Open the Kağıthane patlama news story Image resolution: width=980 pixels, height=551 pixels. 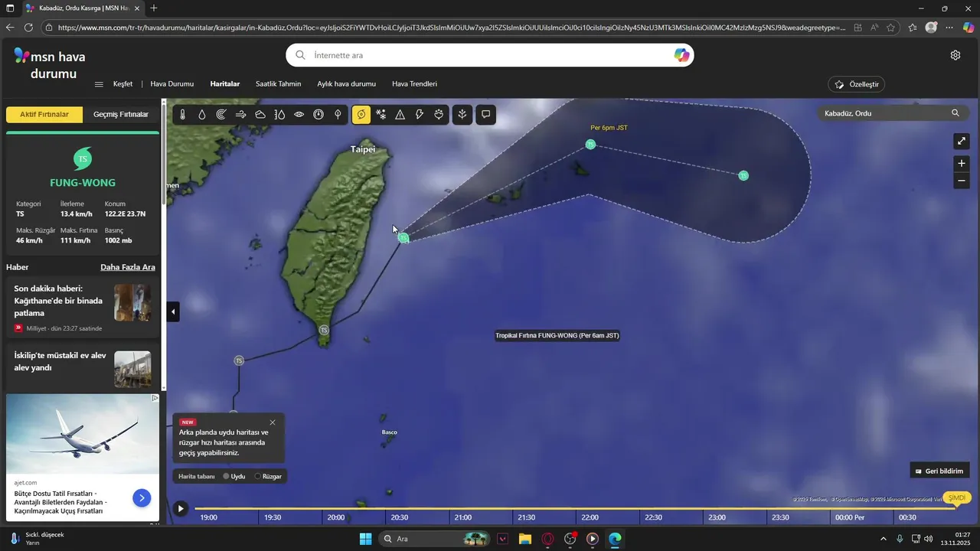[83, 307]
